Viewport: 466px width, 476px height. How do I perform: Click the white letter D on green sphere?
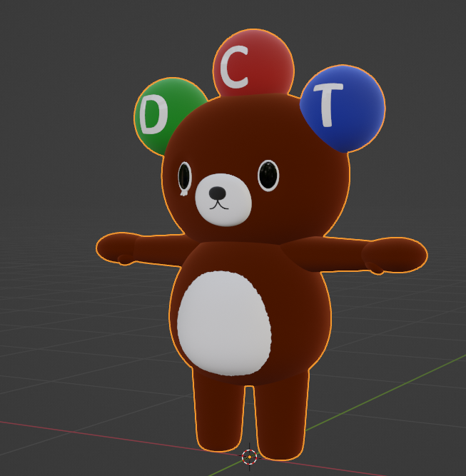pos(153,116)
